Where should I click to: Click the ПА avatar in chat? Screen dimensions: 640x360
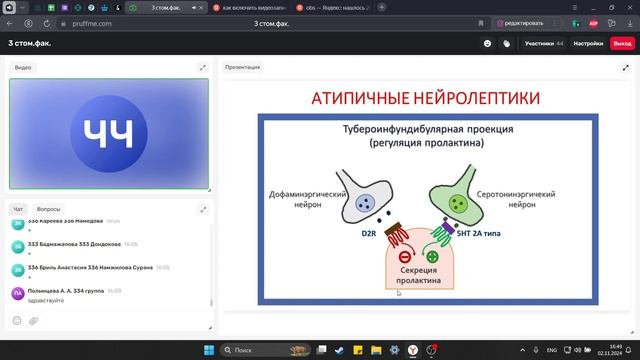click(18, 293)
